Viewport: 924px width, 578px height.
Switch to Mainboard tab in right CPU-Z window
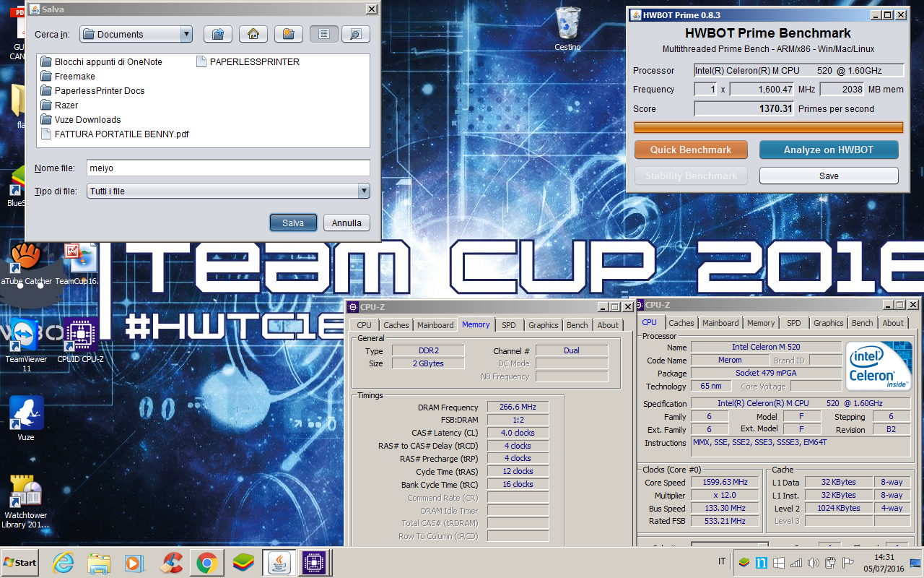tap(720, 323)
